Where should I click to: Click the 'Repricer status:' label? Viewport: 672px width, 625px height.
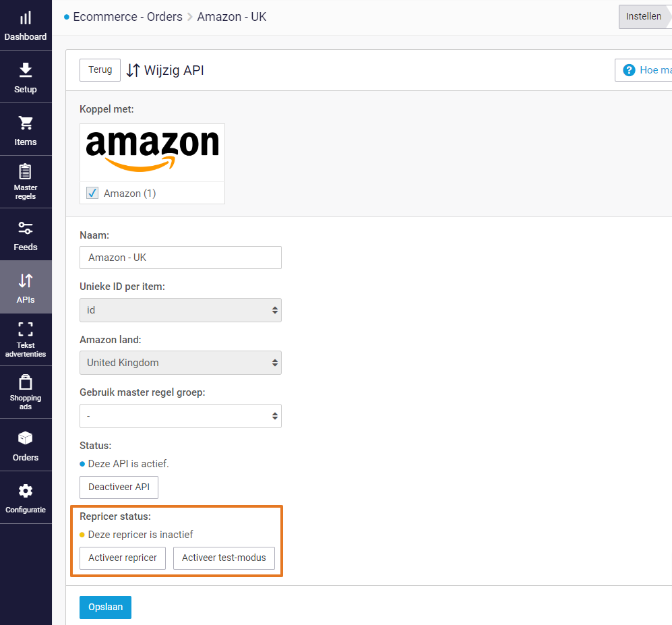115,516
